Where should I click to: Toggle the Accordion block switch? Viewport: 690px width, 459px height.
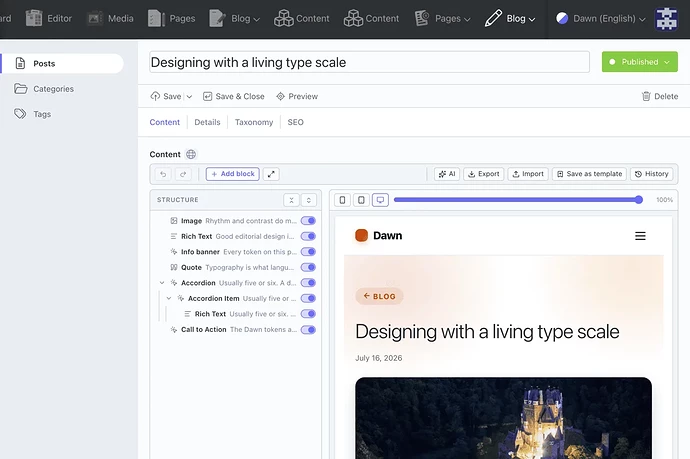point(308,283)
